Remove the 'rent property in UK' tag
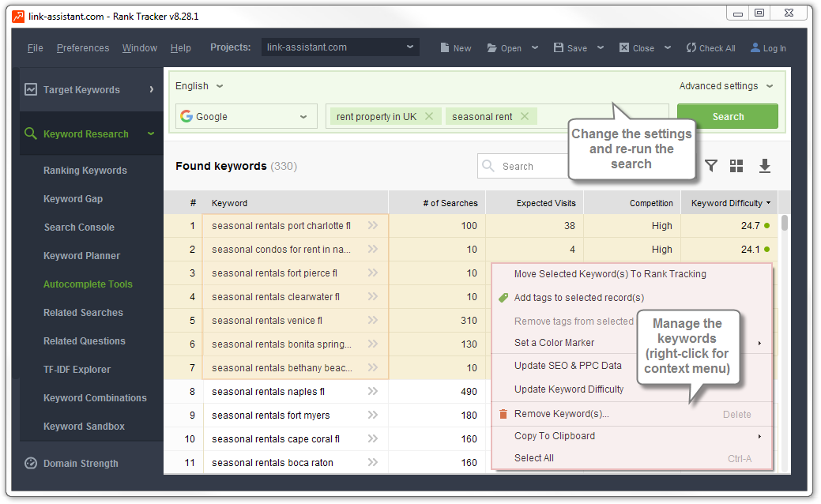The image size is (821, 504). pyautogui.click(x=429, y=116)
